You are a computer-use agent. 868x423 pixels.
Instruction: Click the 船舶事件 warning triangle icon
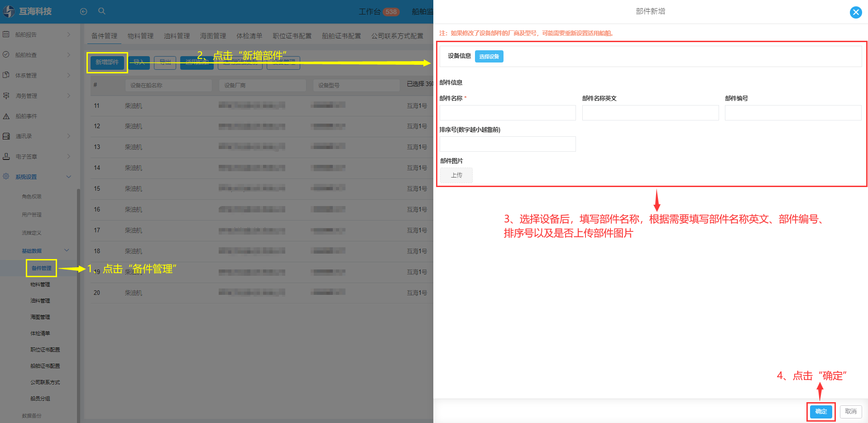pyautogui.click(x=6, y=116)
